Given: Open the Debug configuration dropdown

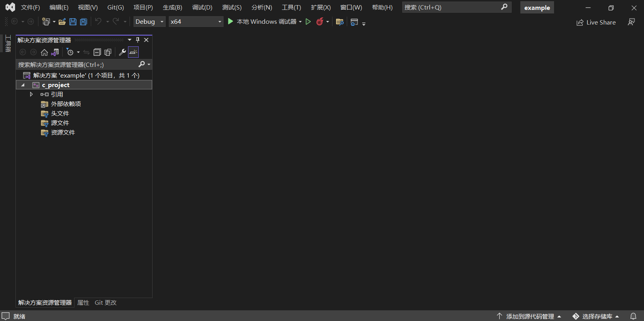Looking at the screenshot, I should click(149, 22).
